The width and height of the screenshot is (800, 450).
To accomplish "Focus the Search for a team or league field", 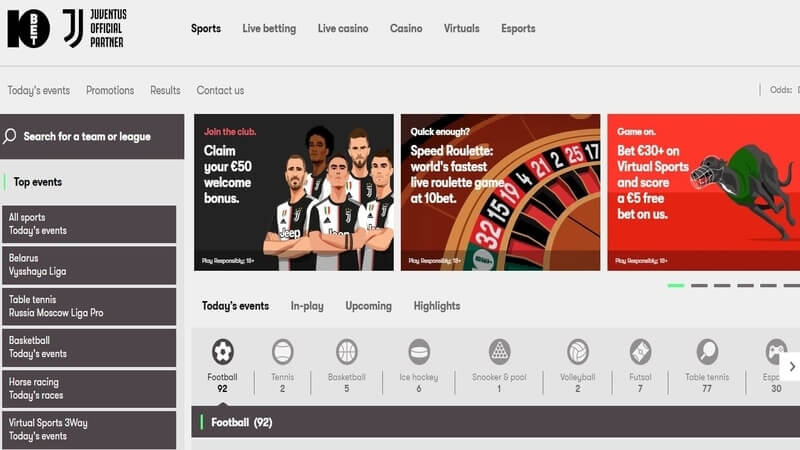I will [92, 137].
